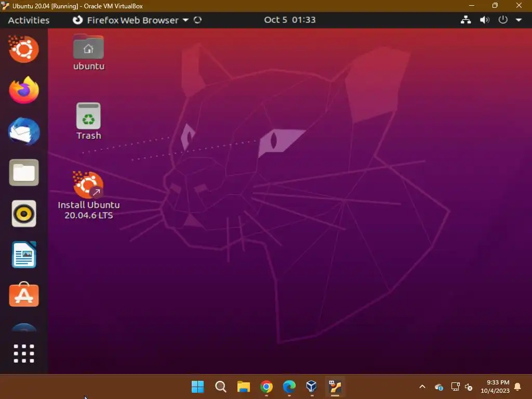Click the power icon in Ubuntu top bar
Image resolution: width=532 pixels, height=399 pixels.
click(x=503, y=20)
